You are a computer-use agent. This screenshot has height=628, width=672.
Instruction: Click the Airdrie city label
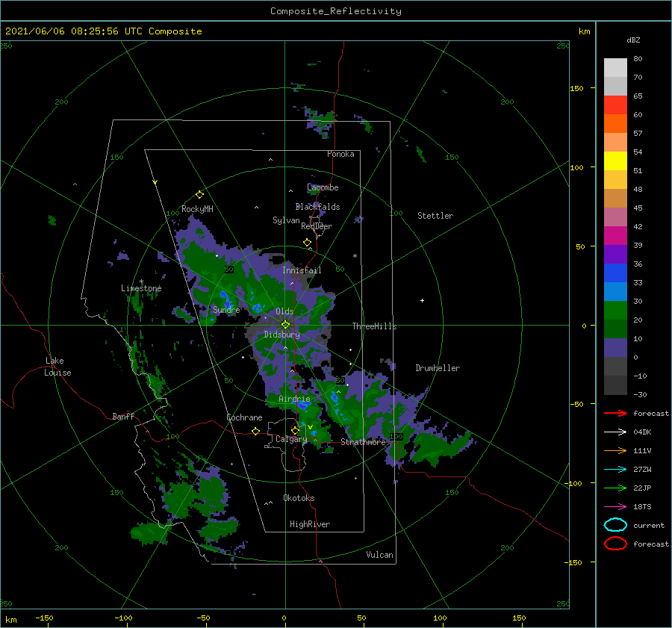(294, 399)
